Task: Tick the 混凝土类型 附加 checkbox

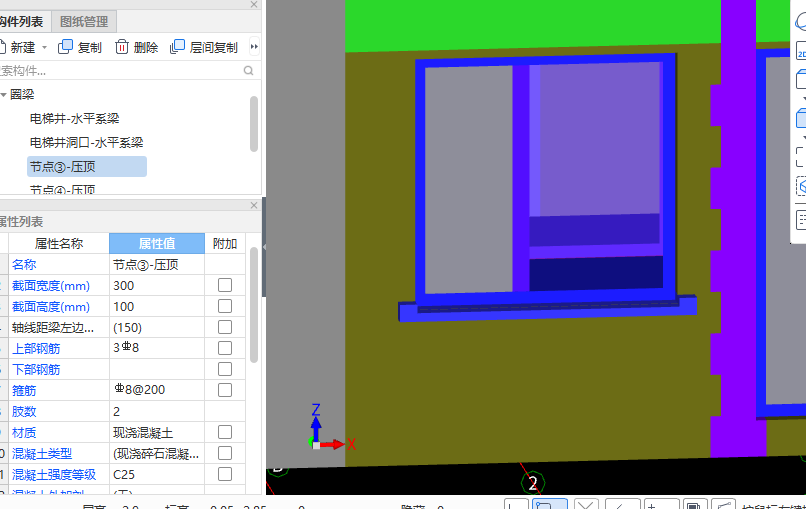Action: click(225, 453)
